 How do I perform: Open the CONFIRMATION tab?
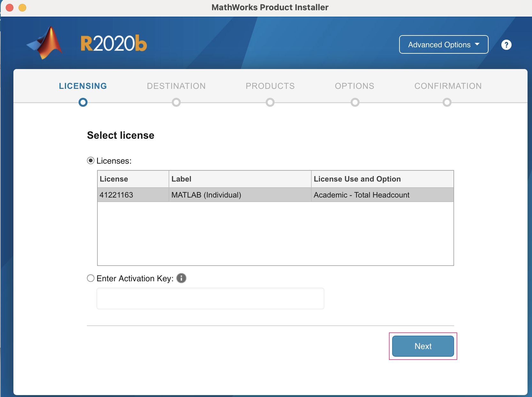(448, 86)
